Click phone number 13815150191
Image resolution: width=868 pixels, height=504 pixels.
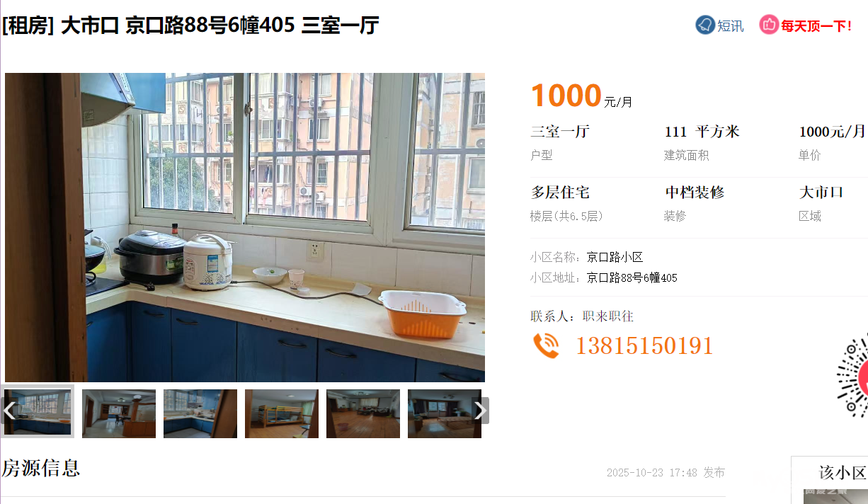tap(644, 346)
